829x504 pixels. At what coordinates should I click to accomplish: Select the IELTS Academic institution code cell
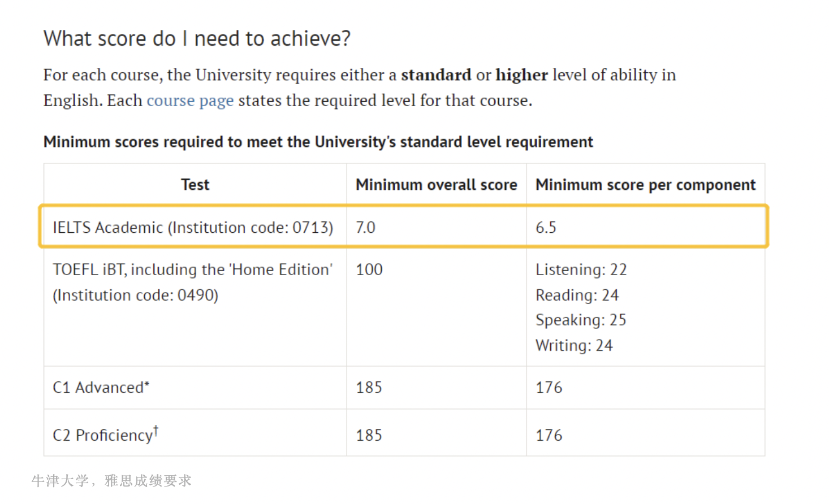pyautogui.click(x=193, y=227)
